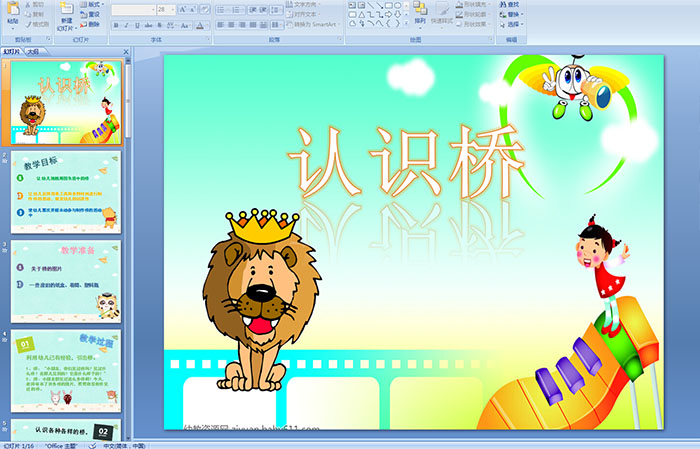Click the Delete slide (删除) icon
Image resolution: width=700 pixels, height=449 pixels.
click(x=92, y=24)
